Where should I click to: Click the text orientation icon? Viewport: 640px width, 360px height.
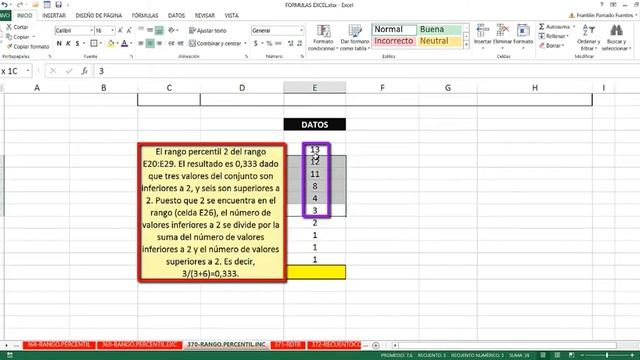pyautogui.click(x=171, y=30)
